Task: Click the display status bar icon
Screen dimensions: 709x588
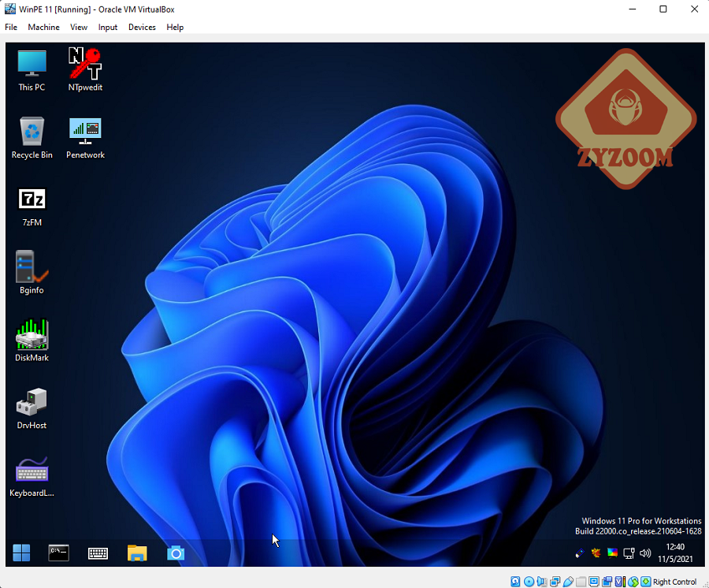Action: [x=594, y=582]
